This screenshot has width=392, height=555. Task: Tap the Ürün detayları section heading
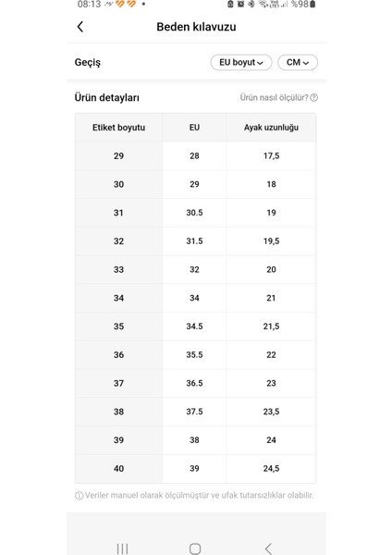(107, 98)
